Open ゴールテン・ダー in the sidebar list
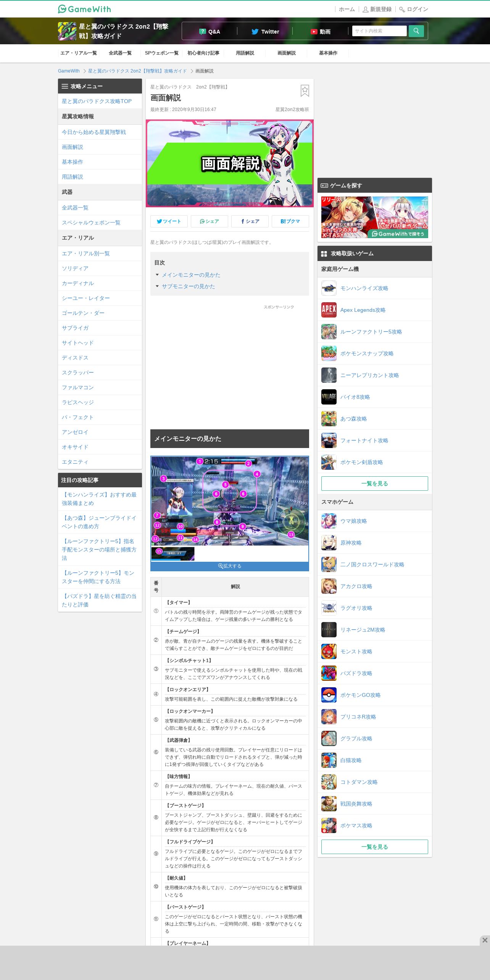The image size is (490, 980). pos(100,313)
